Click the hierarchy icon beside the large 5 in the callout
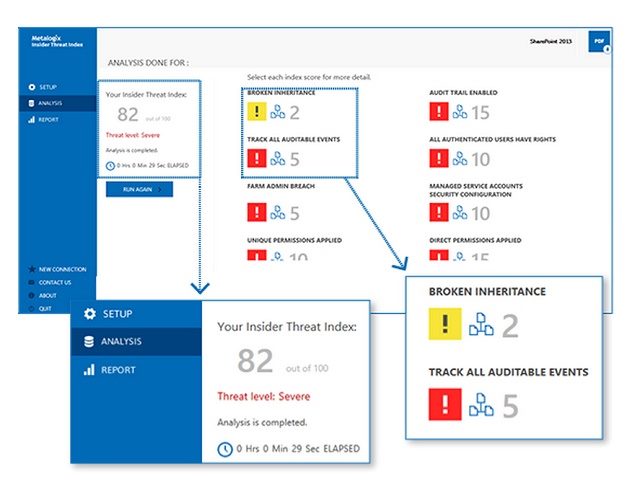Viewport: 640px width, 480px height. [x=481, y=405]
